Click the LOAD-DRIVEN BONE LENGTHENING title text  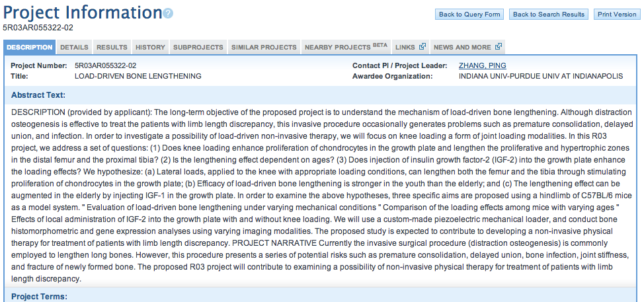point(138,76)
